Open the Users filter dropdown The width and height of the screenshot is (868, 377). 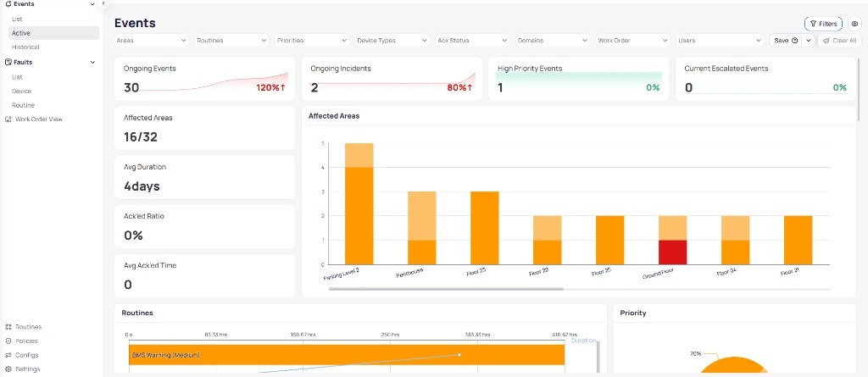[721, 41]
